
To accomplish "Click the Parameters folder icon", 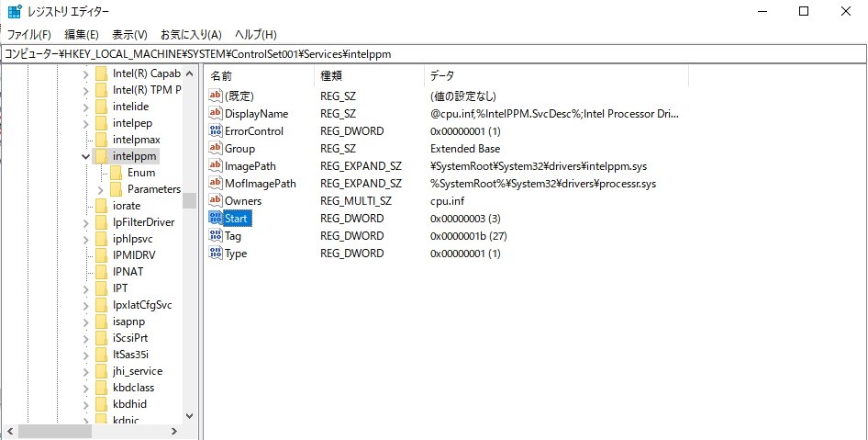I will (x=116, y=189).
